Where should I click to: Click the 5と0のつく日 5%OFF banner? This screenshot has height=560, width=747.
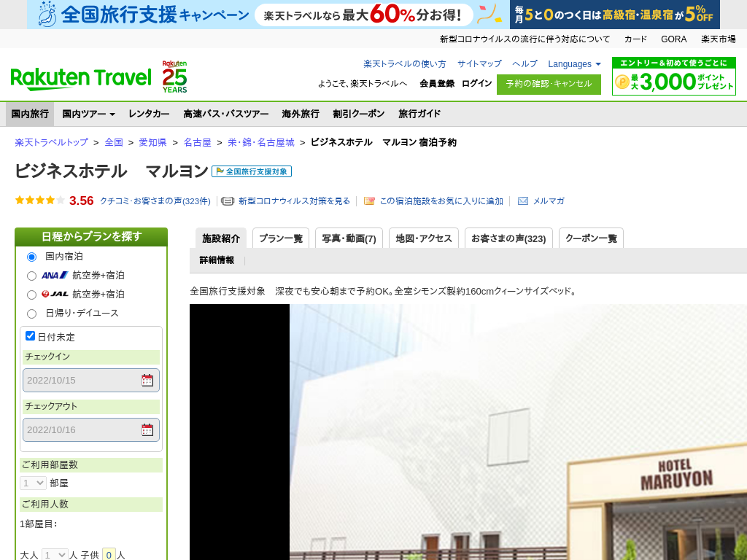(x=615, y=15)
